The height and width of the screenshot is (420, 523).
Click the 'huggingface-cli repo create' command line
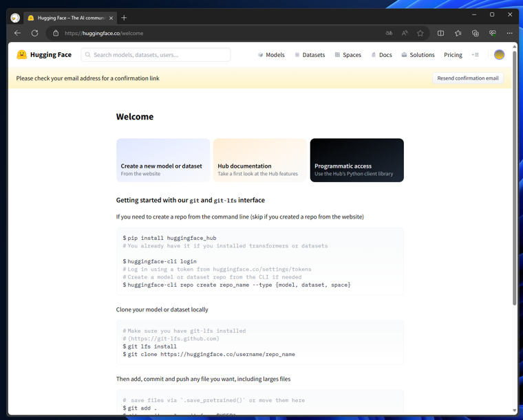point(237,285)
